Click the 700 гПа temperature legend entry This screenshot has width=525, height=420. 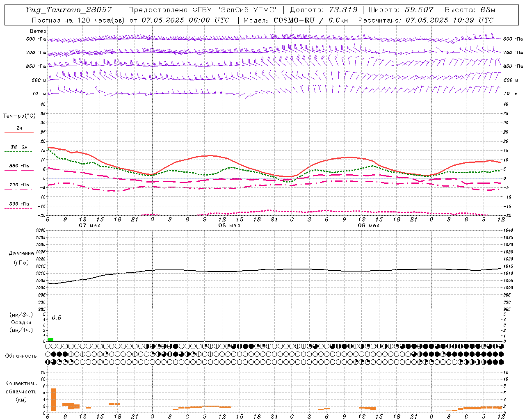tap(19, 185)
